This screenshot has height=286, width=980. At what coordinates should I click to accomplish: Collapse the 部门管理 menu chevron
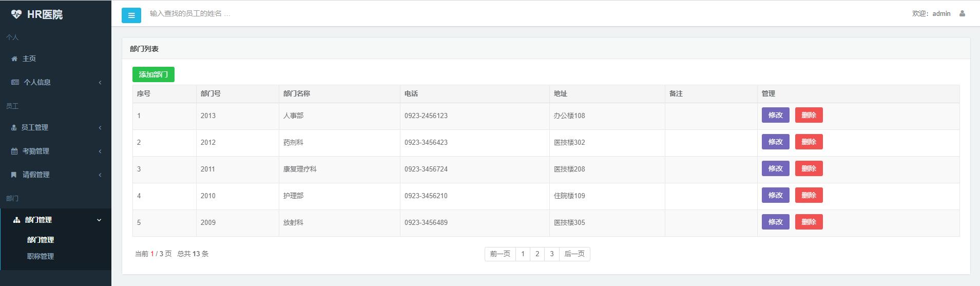click(99, 220)
